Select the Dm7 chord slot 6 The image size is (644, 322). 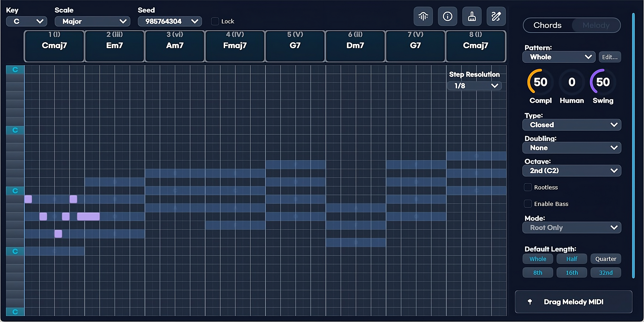[x=355, y=46]
